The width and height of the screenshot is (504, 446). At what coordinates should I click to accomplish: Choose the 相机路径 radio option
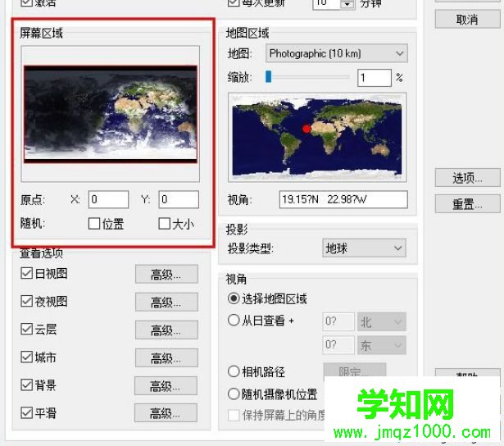coord(234,371)
